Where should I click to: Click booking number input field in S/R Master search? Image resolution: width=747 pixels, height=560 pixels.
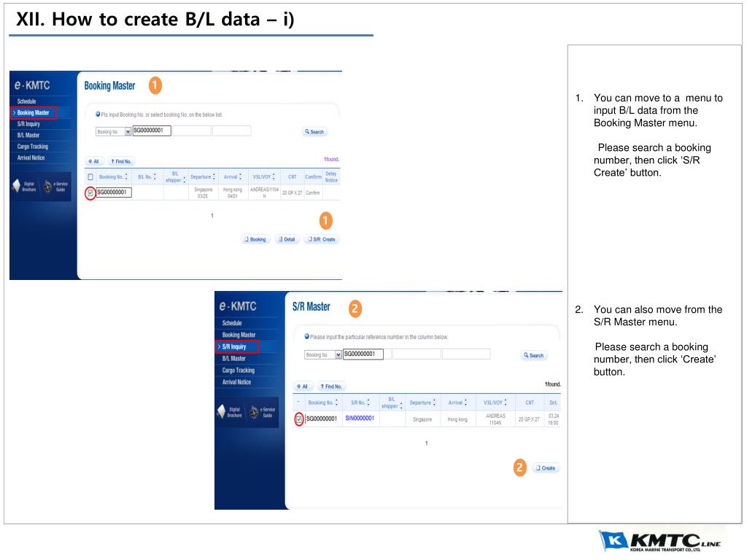click(363, 354)
